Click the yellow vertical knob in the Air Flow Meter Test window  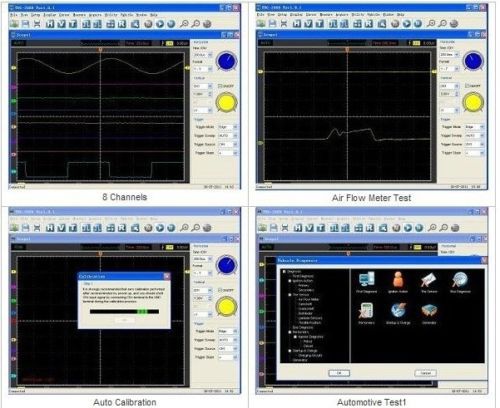pyautogui.click(x=473, y=102)
